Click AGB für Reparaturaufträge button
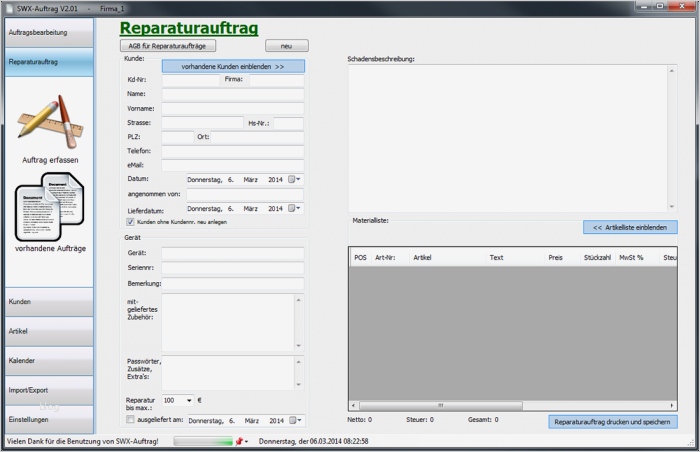The image size is (700, 452). click(168, 46)
